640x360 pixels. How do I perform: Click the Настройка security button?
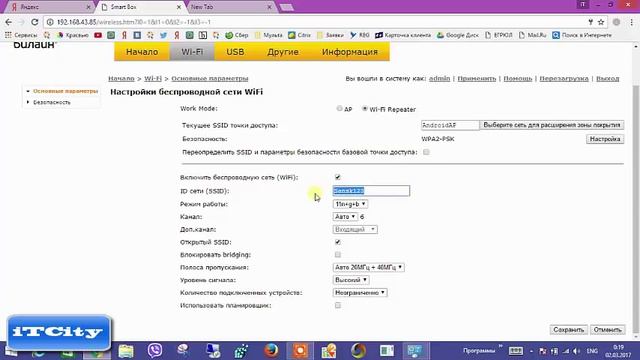605,139
